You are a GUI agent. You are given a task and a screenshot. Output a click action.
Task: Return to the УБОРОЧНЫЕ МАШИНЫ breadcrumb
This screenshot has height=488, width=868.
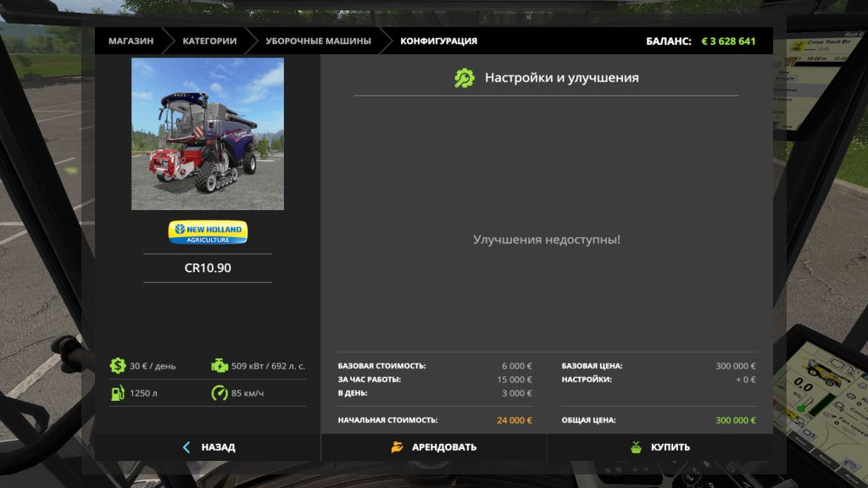(318, 41)
